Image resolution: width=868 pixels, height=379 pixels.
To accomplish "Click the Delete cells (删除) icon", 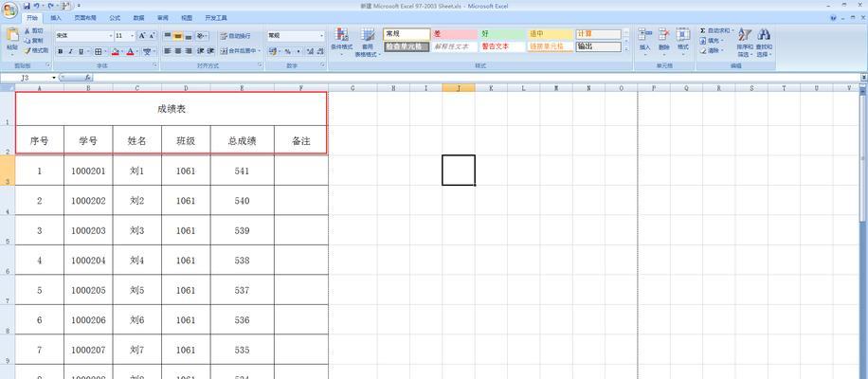I will [663, 38].
